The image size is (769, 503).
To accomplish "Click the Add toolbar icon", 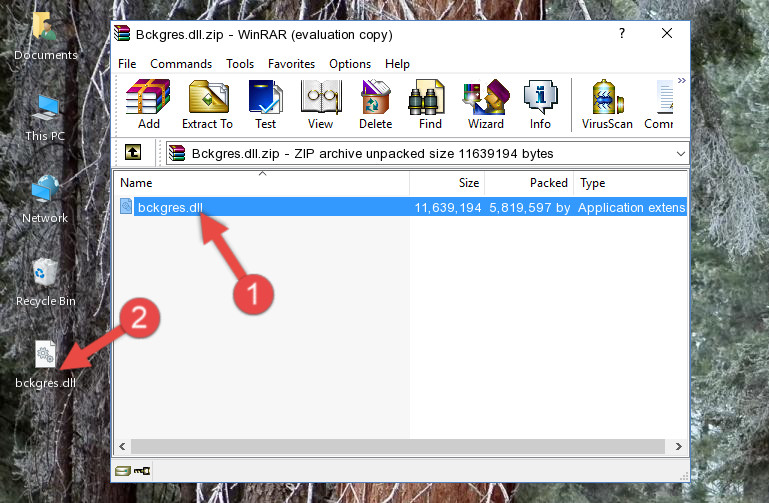I will (x=148, y=104).
